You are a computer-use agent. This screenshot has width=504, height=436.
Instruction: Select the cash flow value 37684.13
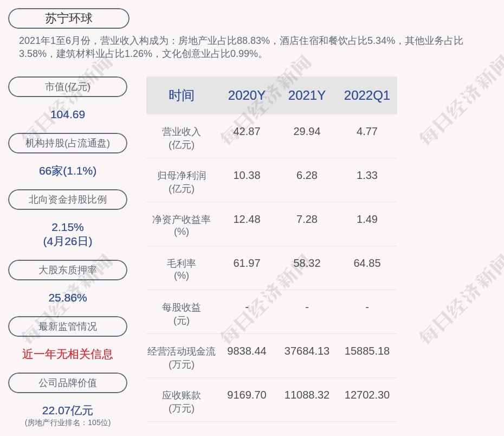[x=307, y=351]
